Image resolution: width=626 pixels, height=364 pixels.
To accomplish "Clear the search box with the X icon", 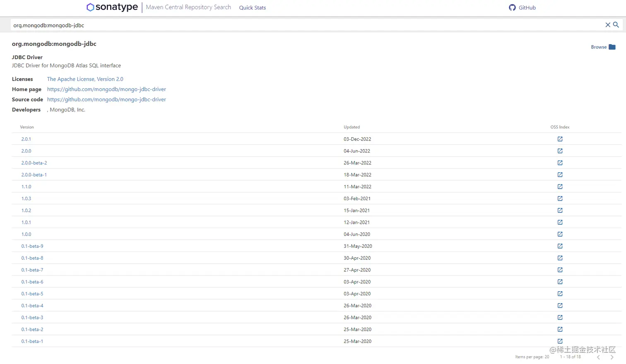I will (608, 25).
